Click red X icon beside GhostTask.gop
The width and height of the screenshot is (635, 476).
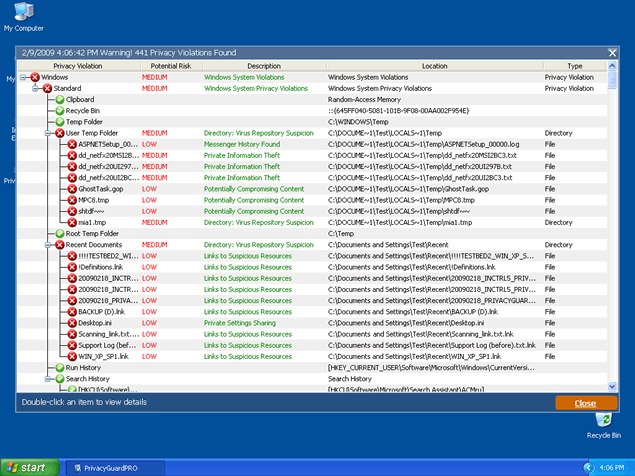point(72,188)
